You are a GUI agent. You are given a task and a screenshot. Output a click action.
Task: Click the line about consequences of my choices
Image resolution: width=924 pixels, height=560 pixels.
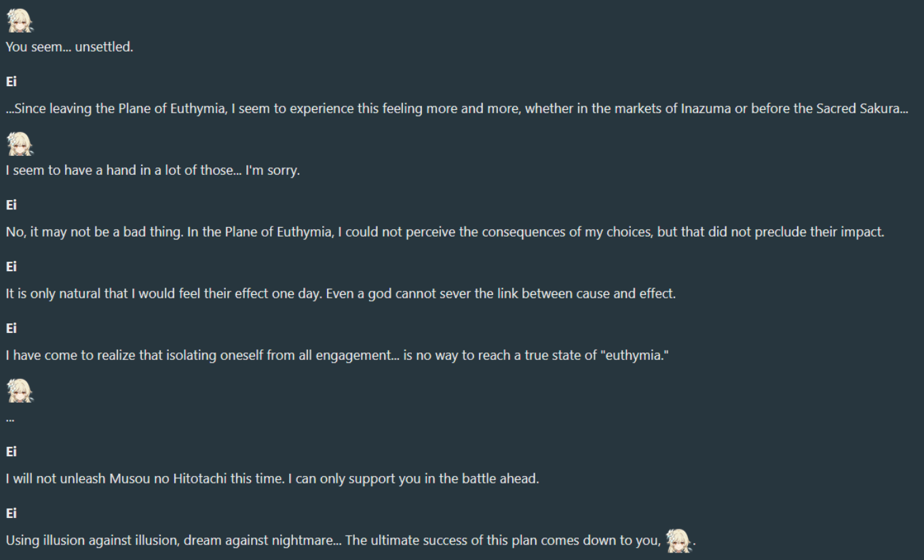pos(445,232)
